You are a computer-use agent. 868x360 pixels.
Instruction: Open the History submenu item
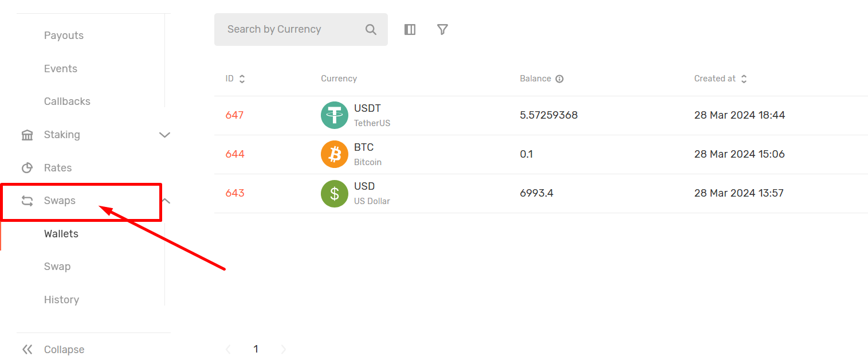61,300
